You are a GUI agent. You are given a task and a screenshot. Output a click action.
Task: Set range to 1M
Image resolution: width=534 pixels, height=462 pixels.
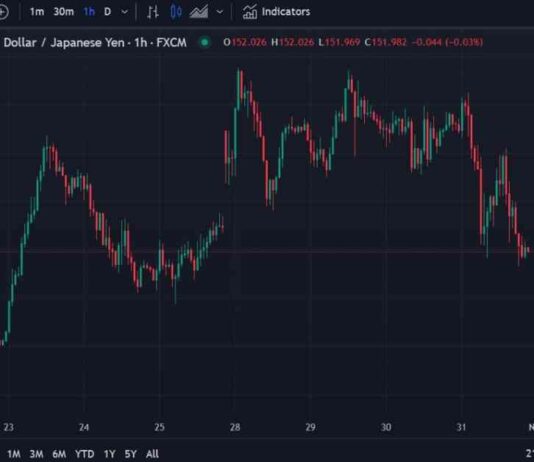[x=14, y=454]
